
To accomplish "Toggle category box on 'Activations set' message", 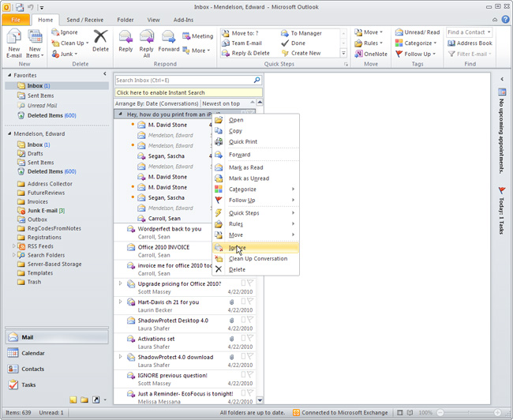I will tap(243, 338).
